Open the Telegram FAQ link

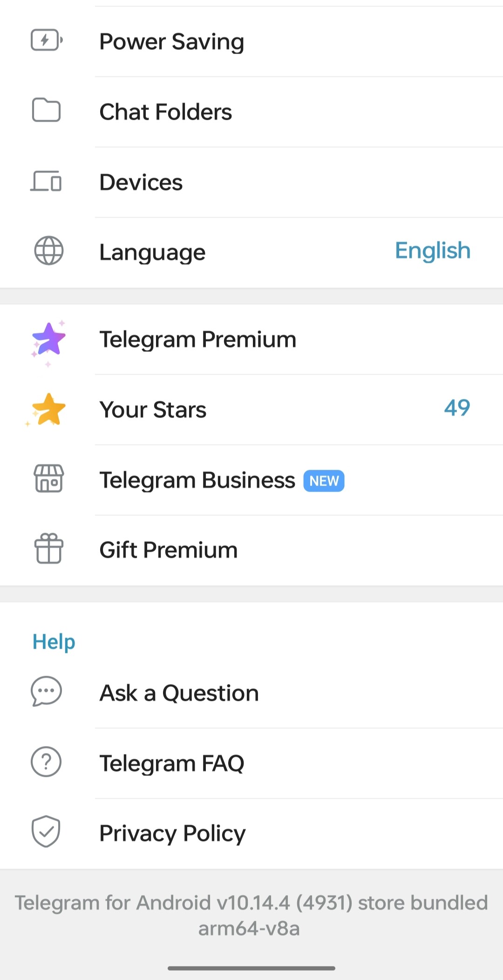pyautogui.click(x=251, y=763)
